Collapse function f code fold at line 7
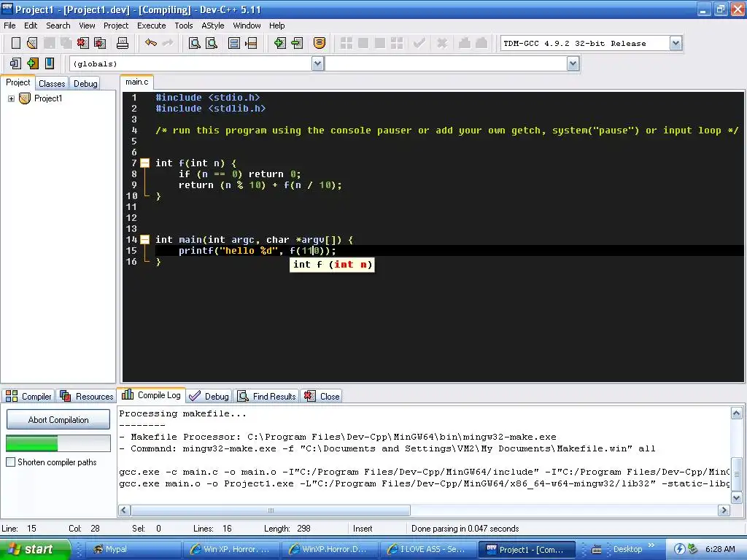The width and height of the screenshot is (747, 560). pyautogui.click(x=145, y=163)
